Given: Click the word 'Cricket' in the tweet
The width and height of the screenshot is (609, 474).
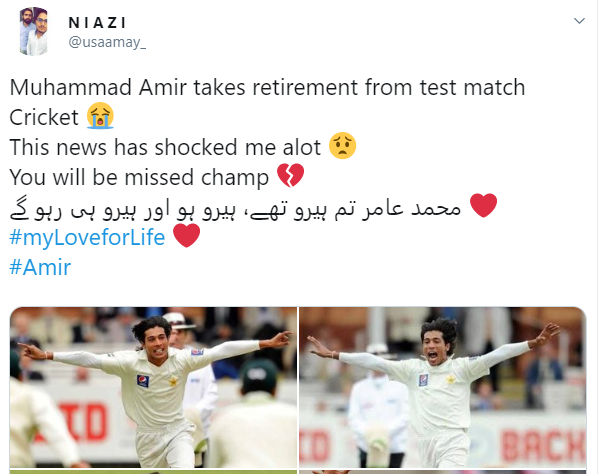Looking at the screenshot, I should [x=44, y=117].
